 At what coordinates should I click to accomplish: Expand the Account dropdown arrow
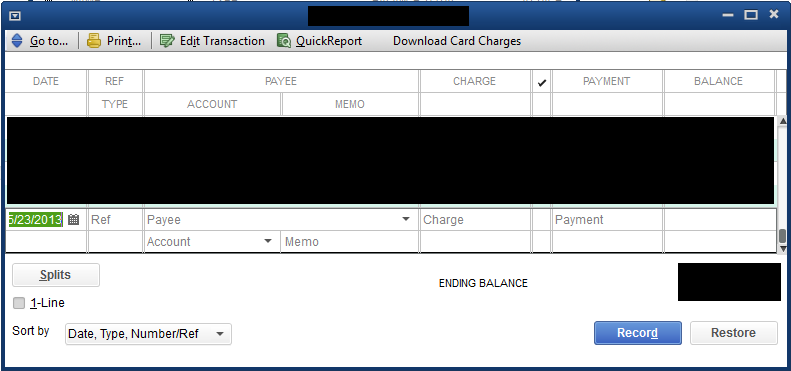tap(268, 241)
